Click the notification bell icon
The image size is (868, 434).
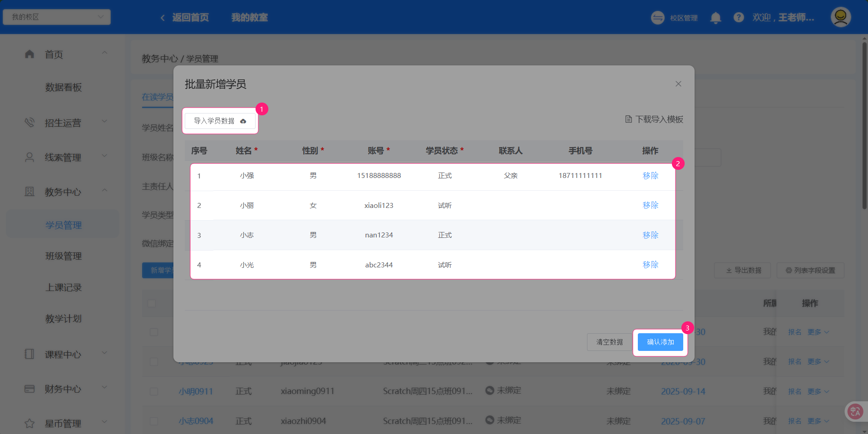715,18
